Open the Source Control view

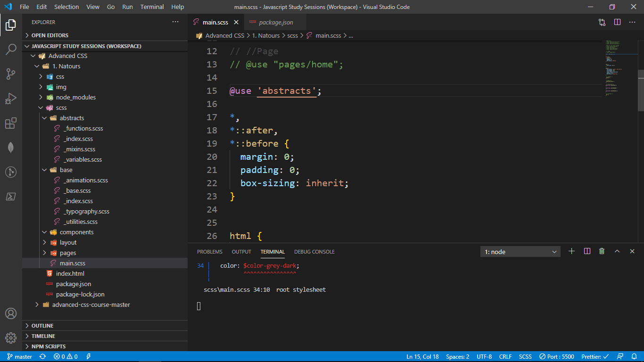[10, 74]
